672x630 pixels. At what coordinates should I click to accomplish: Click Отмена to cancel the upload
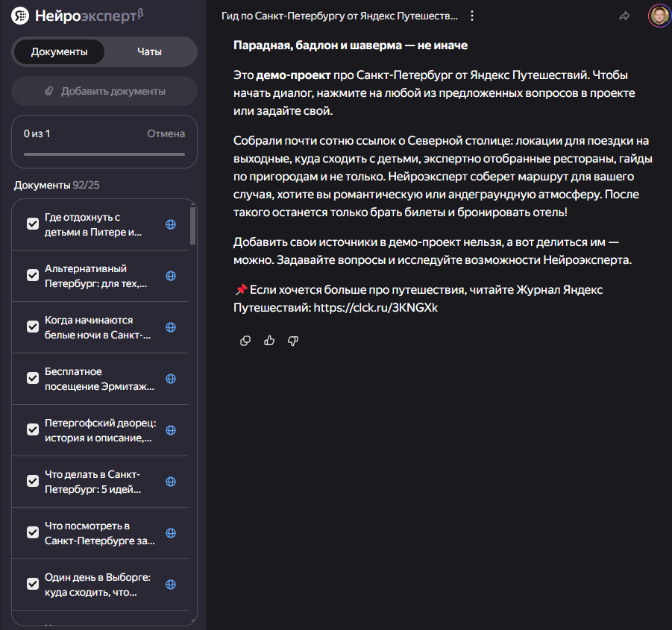[x=166, y=133]
